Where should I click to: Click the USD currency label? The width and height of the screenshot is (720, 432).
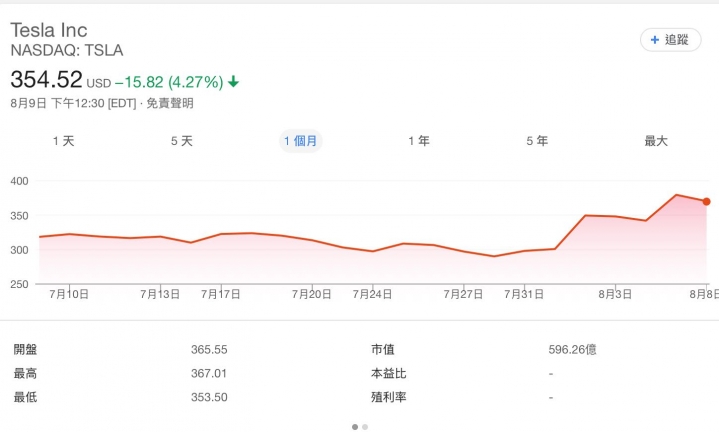[99, 84]
